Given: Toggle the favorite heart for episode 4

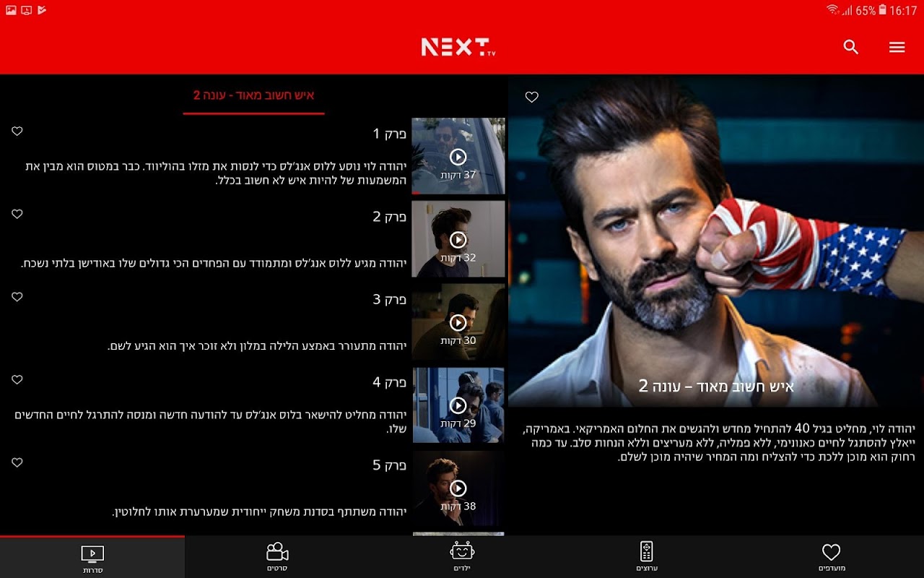Looking at the screenshot, I should (17, 379).
